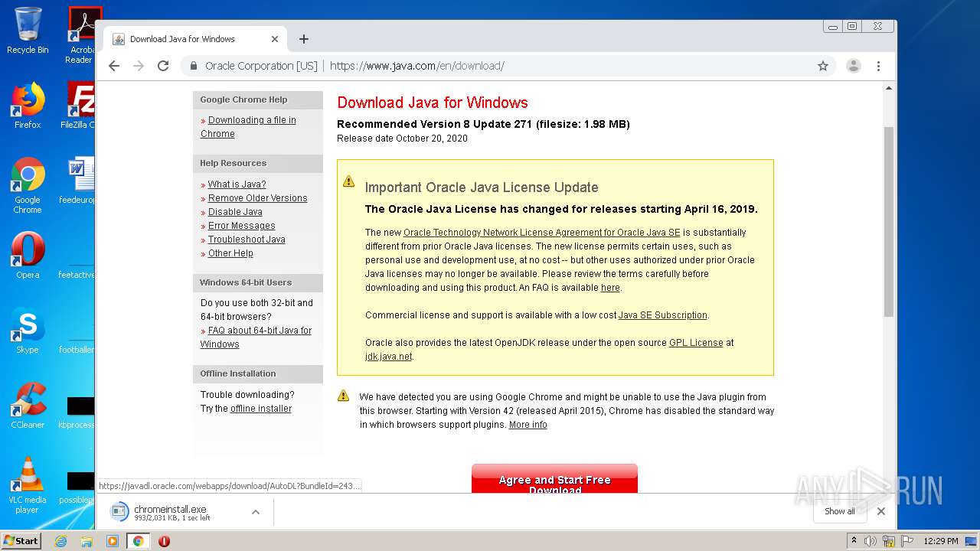980x551 pixels.
Task: Click the FAQ 'here' link
Action: click(610, 288)
